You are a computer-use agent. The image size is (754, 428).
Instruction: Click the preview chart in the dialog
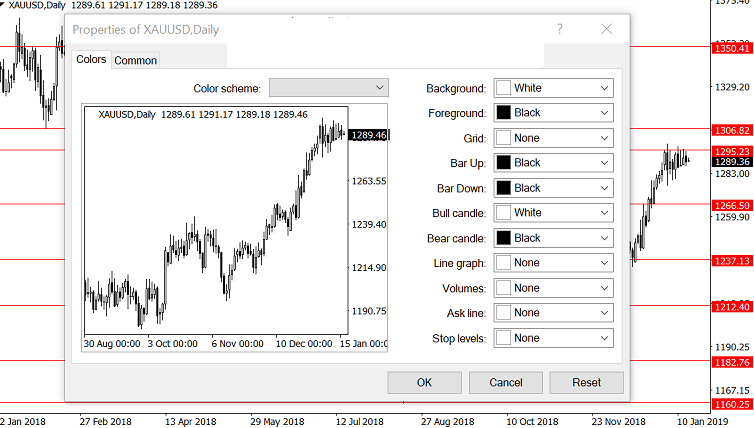pyautogui.click(x=235, y=227)
